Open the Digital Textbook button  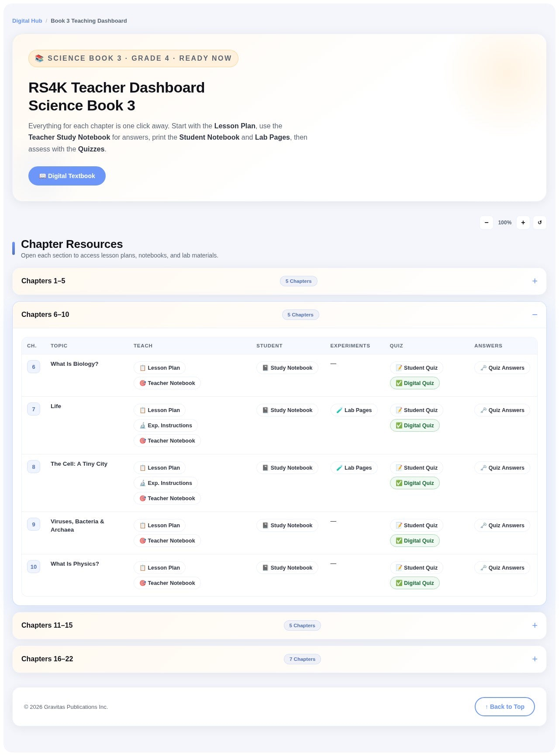(67, 176)
